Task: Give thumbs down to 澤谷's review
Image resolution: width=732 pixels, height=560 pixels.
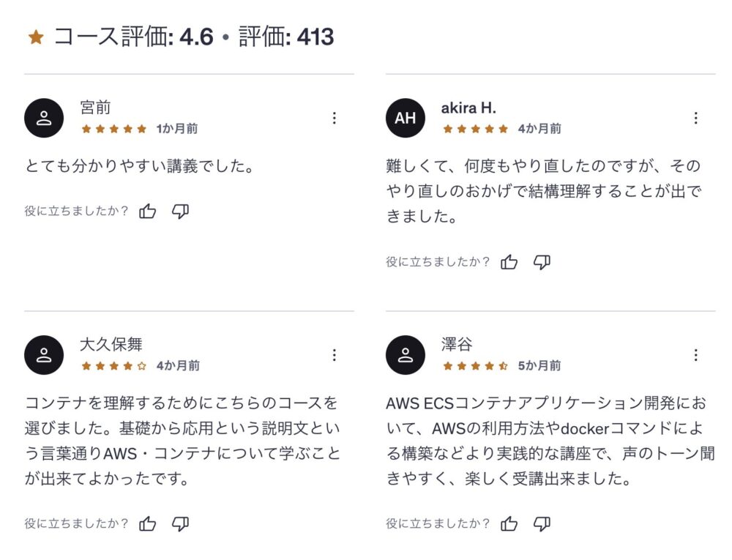Action: click(x=542, y=523)
